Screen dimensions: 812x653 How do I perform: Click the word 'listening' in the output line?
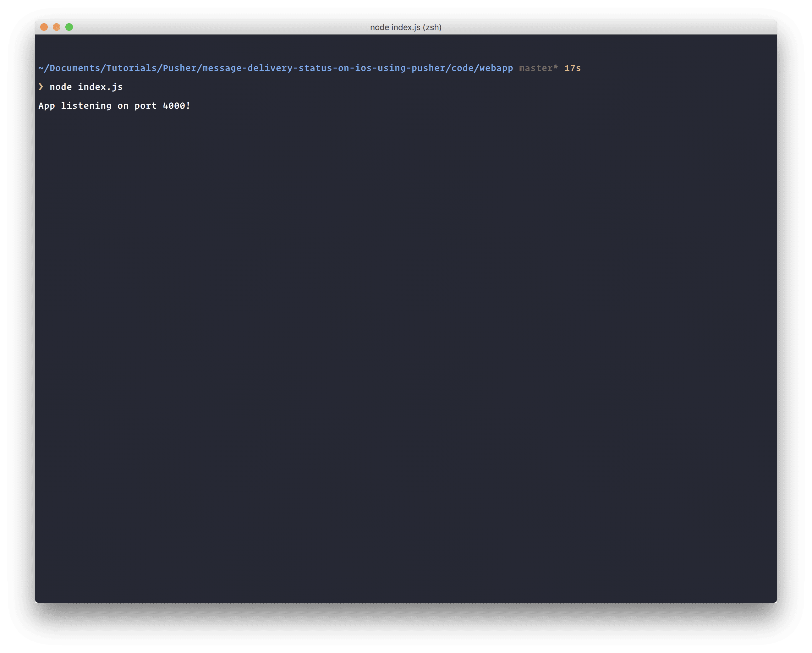click(x=86, y=106)
